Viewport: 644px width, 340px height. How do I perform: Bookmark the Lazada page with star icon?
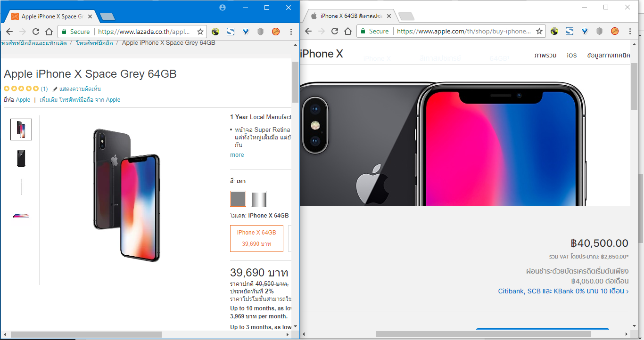point(200,32)
